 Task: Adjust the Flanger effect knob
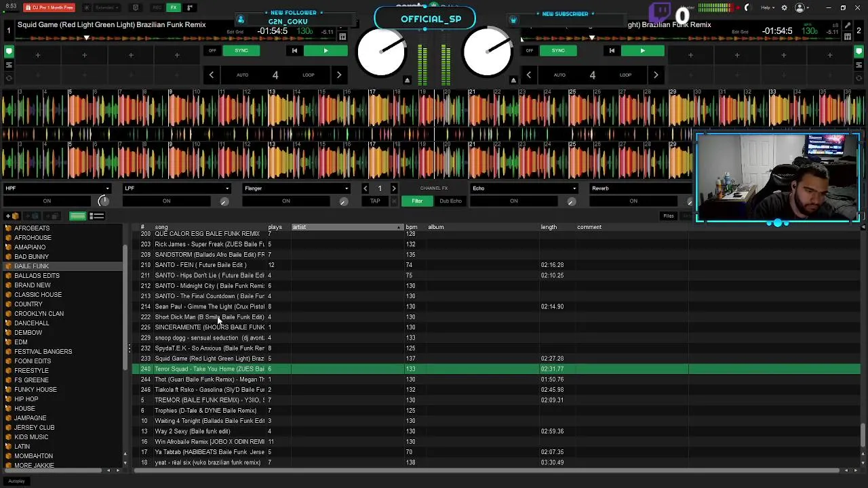344,201
